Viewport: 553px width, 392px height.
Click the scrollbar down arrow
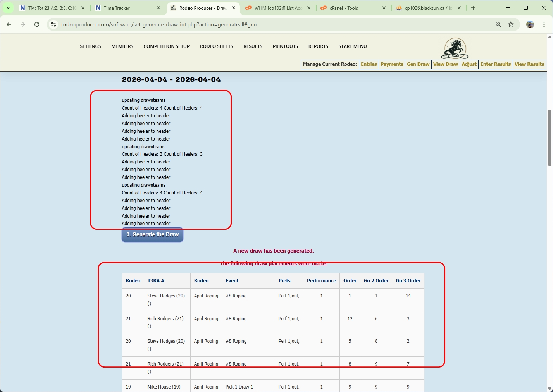coord(550,389)
